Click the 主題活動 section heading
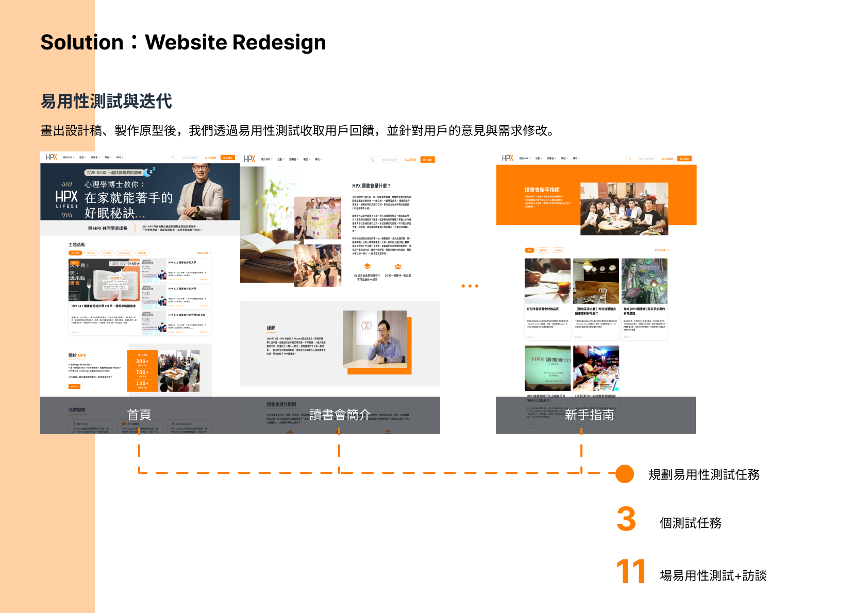 click(77, 245)
